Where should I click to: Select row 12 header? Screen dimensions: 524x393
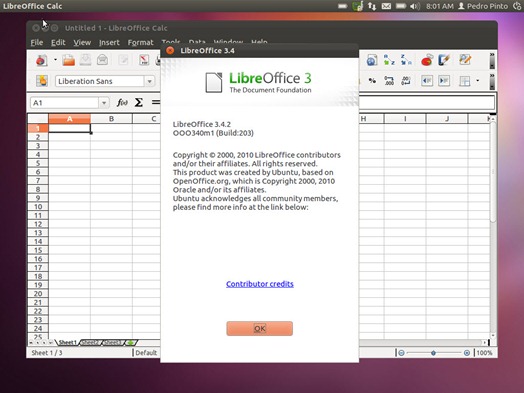point(38,224)
